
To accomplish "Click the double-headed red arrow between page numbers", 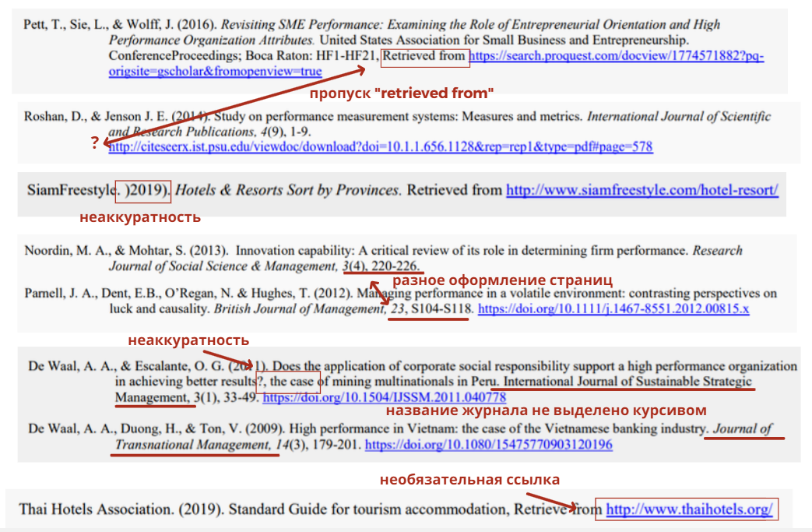I will point(380,293).
